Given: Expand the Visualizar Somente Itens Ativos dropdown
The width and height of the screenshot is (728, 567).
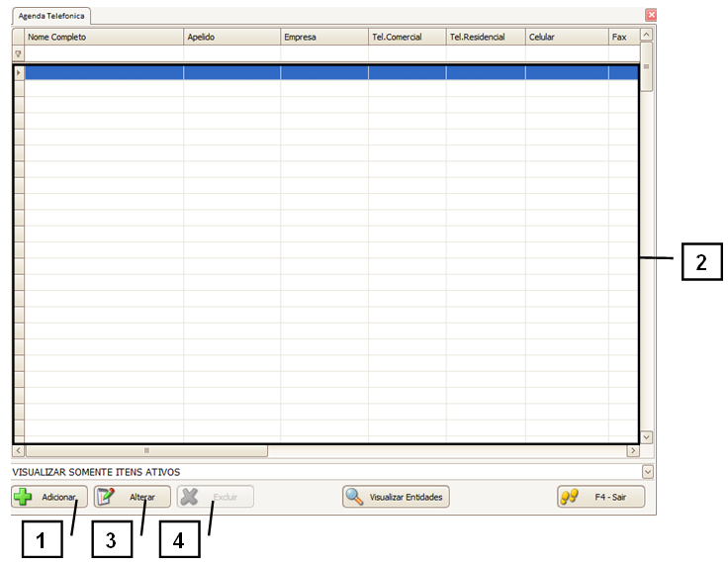Looking at the screenshot, I should (647, 472).
